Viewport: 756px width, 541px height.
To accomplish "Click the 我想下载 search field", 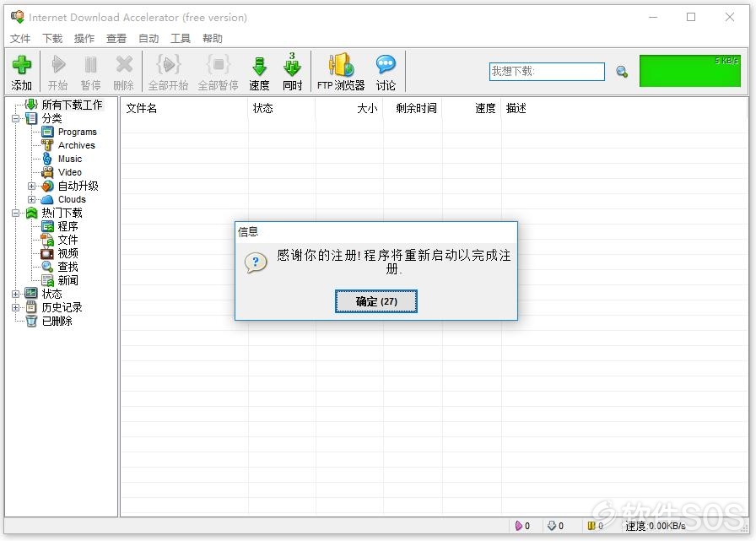I will coord(547,72).
